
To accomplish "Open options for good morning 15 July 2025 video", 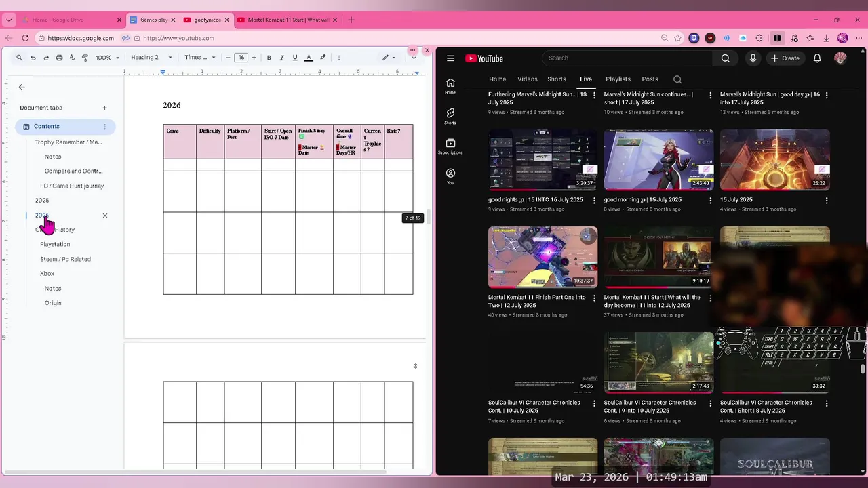I will click(x=711, y=201).
